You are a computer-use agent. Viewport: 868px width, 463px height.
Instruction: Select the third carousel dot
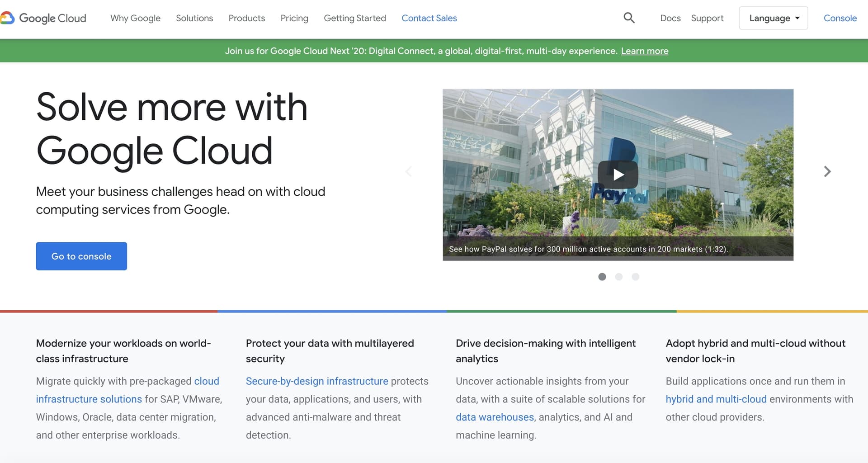tap(635, 277)
